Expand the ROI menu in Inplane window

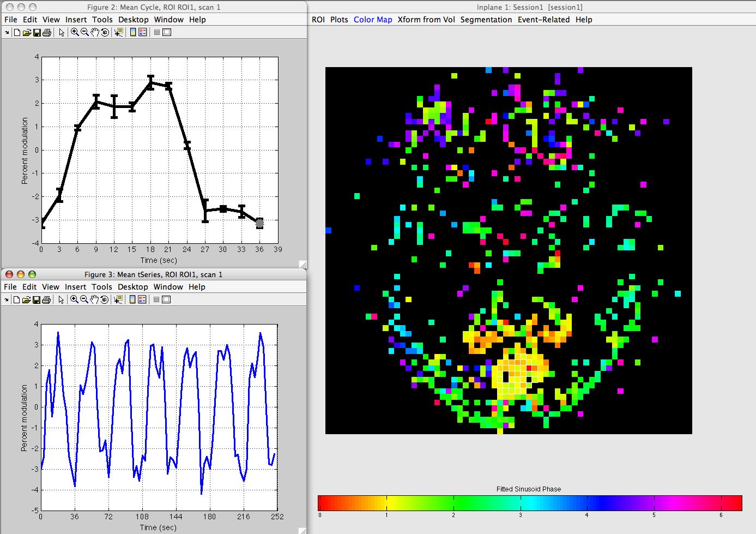[318, 20]
